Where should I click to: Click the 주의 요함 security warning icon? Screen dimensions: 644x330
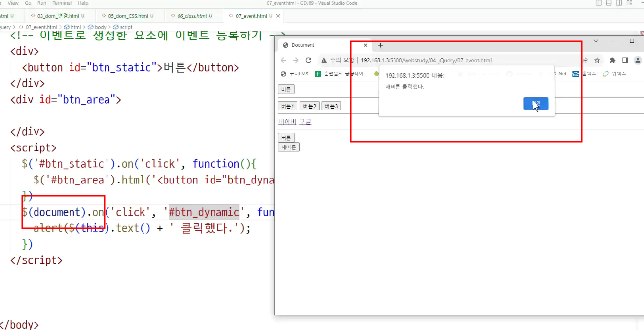[x=324, y=60]
